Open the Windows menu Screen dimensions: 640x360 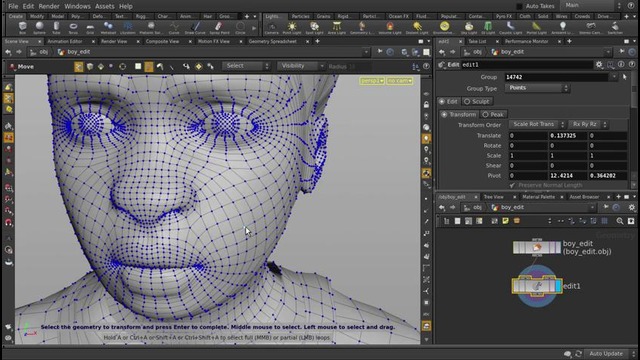click(77, 6)
